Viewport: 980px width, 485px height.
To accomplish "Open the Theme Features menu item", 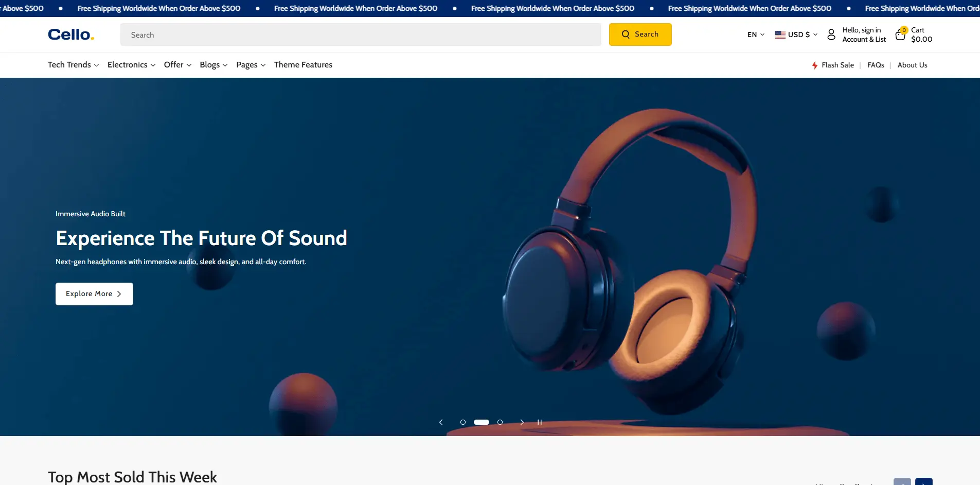I will (x=302, y=64).
